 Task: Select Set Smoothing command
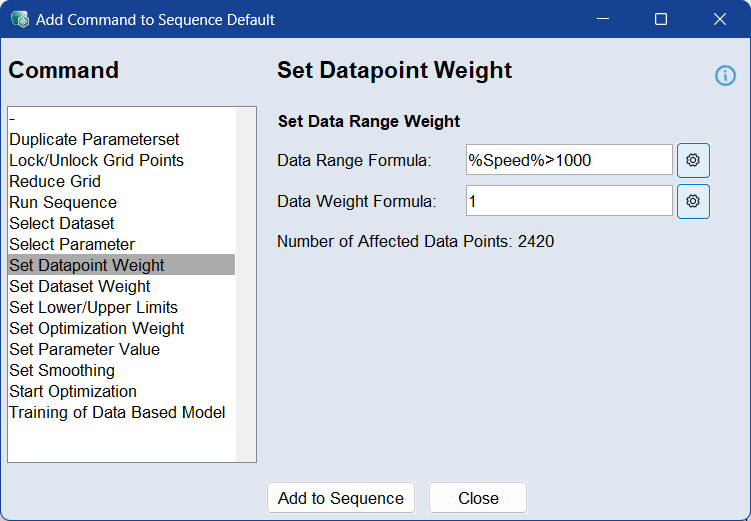pos(62,370)
